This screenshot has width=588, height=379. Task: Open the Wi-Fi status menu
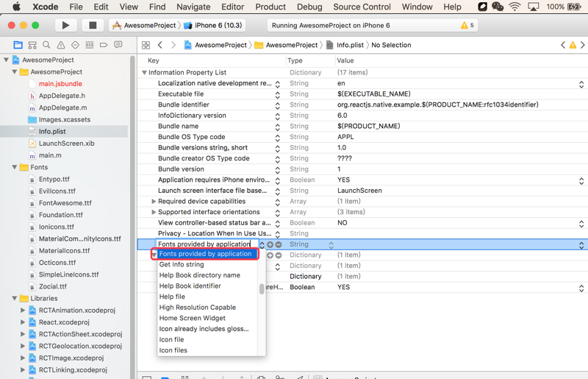coord(515,7)
